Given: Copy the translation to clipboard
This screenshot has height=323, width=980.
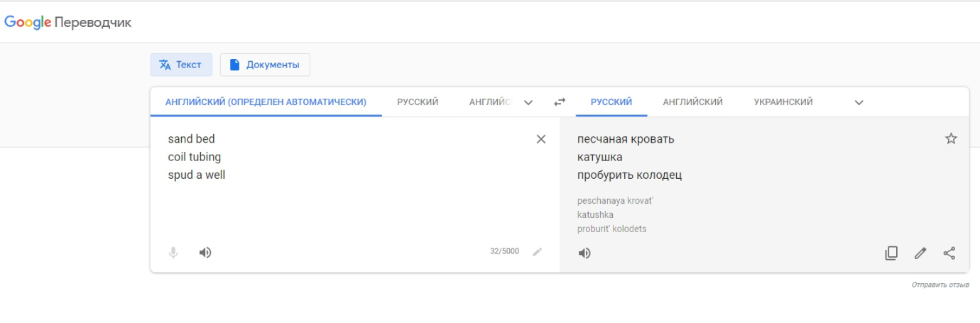Looking at the screenshot, I should [x=891, y=253].
